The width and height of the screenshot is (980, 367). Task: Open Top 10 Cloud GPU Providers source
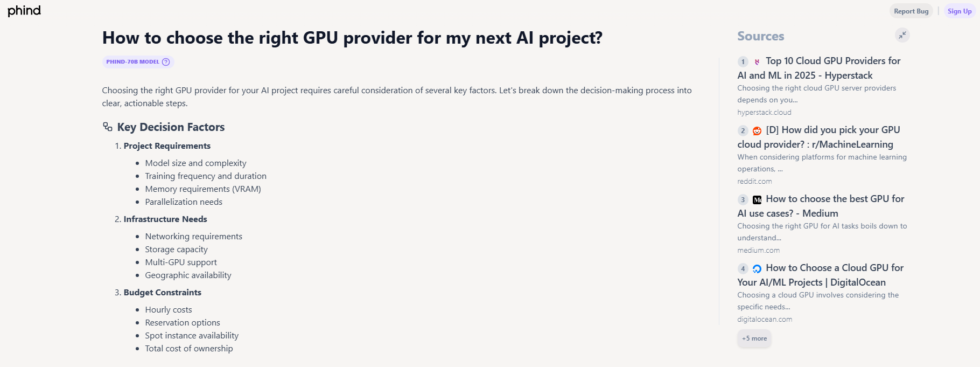[832, 61]
